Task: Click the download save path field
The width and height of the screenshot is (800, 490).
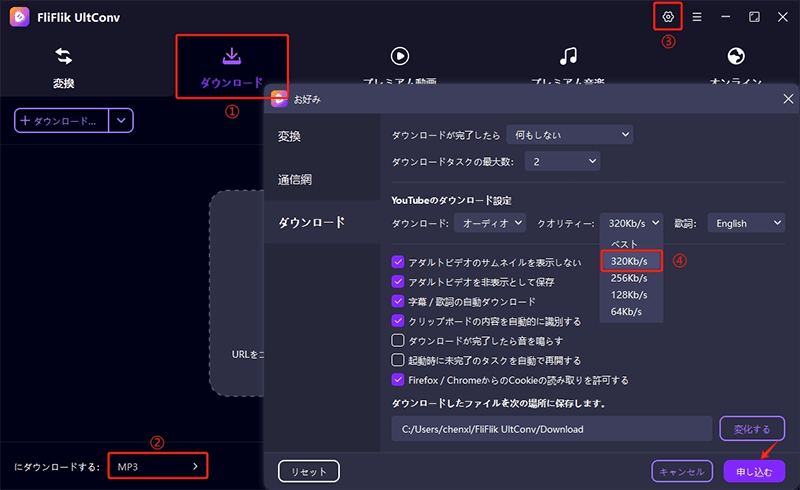Action: click(x=552, y=429)
